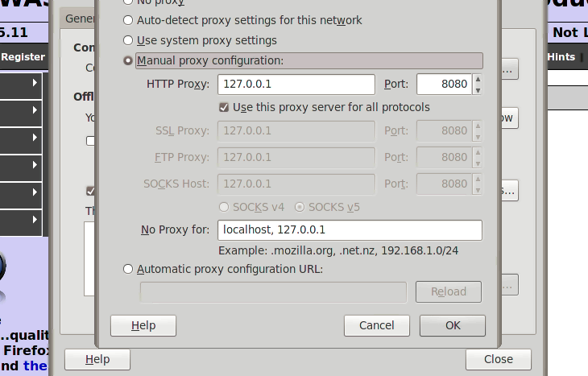This screenshot has height=376, width=588.
Task: Open the Hints menu in the page header
Action: point(561,57)
